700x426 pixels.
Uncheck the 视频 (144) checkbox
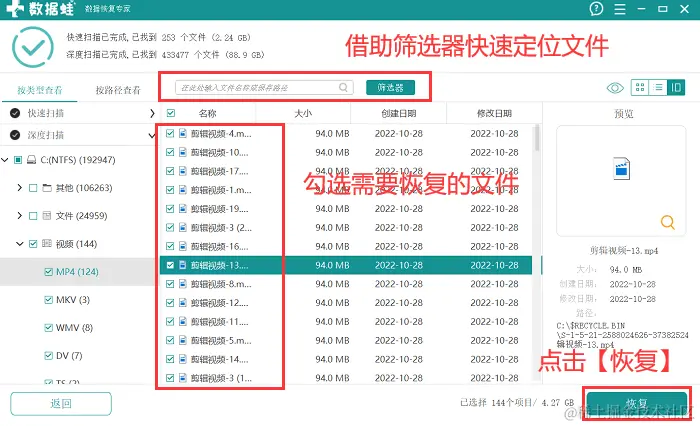pos(33,244)
